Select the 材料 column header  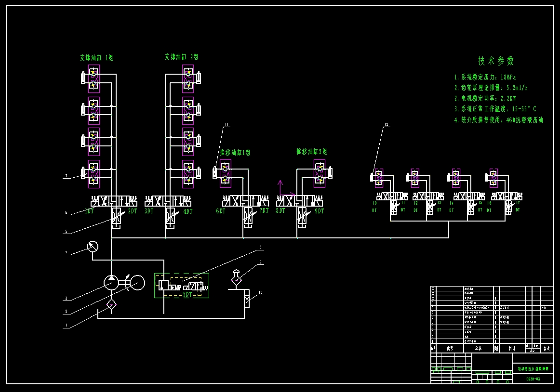512,349
